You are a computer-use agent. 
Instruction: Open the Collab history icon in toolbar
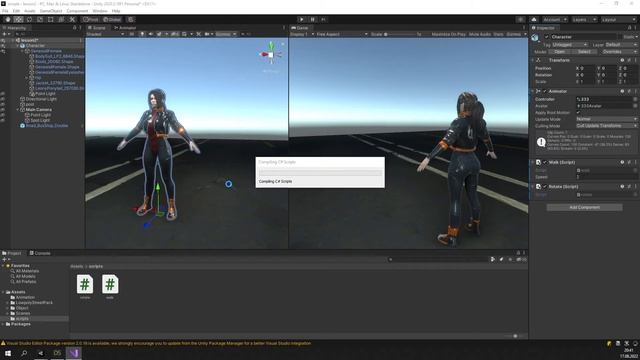520,19
